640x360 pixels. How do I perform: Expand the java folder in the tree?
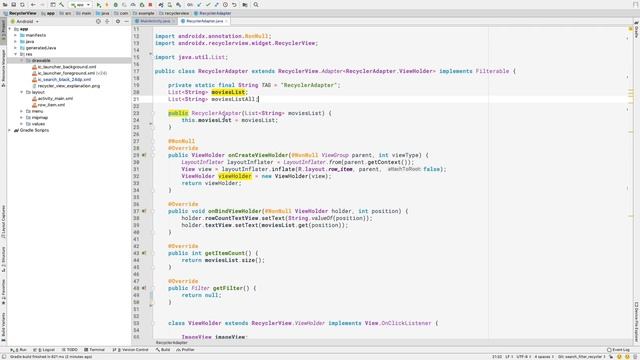[x=16, y=42]
